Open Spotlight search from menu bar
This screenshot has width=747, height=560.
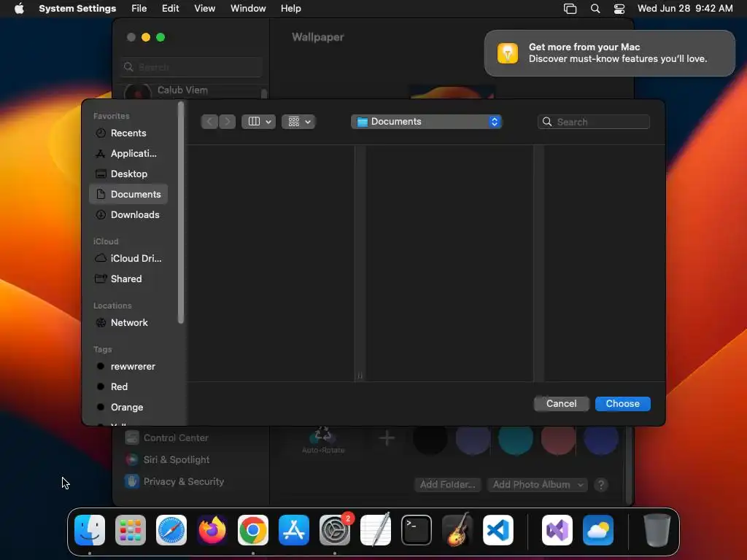(595, 9)
